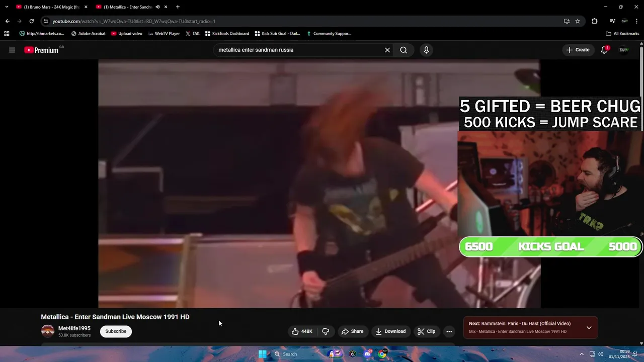Open the volume tray icon
This screenshot has height=362, width=644.
[600, 354]
